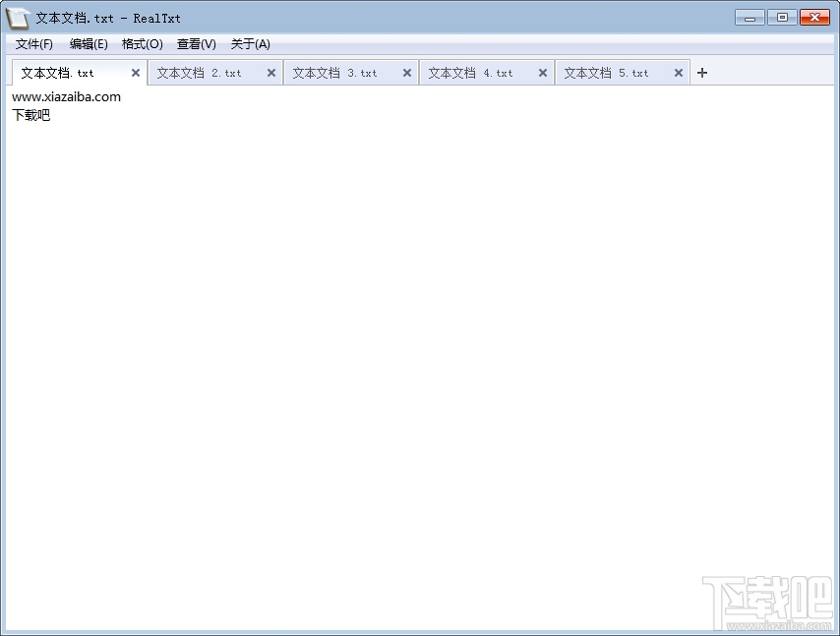The image size is (840, 636).
Task: Open the 查看(V) menu
Action: coord(197,44)
